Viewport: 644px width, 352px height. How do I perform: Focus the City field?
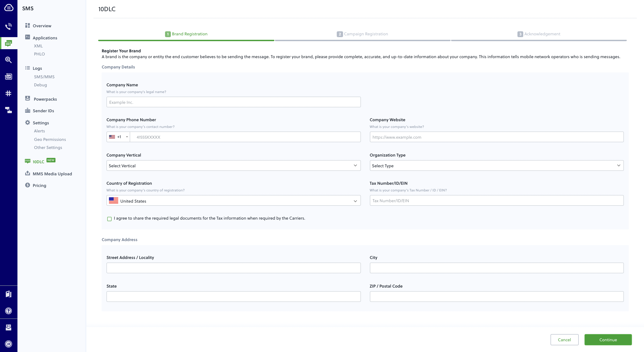click(x=496, y=268)
